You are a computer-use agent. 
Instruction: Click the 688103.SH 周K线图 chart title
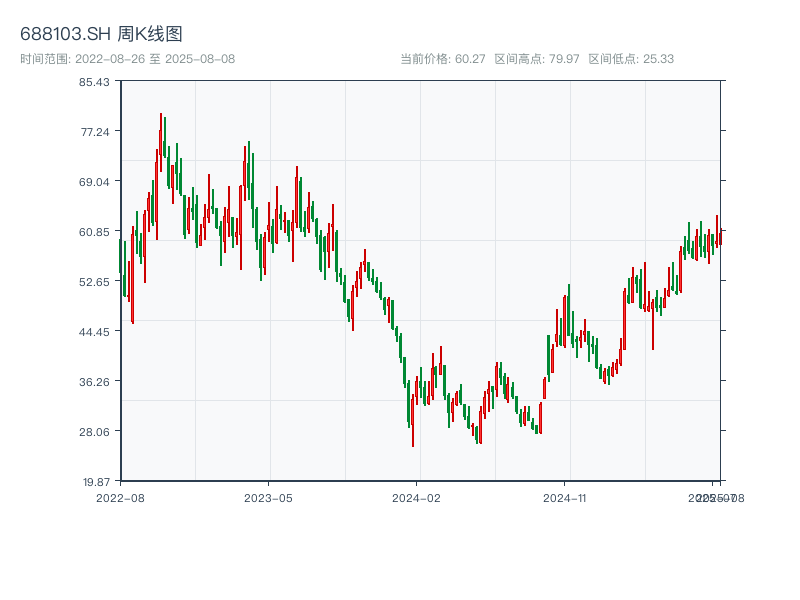click(x=101, y=35)
